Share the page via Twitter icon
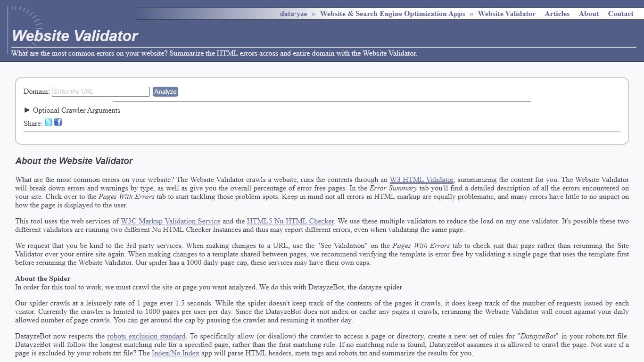The height and width of the screenshot is (362, 644). point(49,123)
